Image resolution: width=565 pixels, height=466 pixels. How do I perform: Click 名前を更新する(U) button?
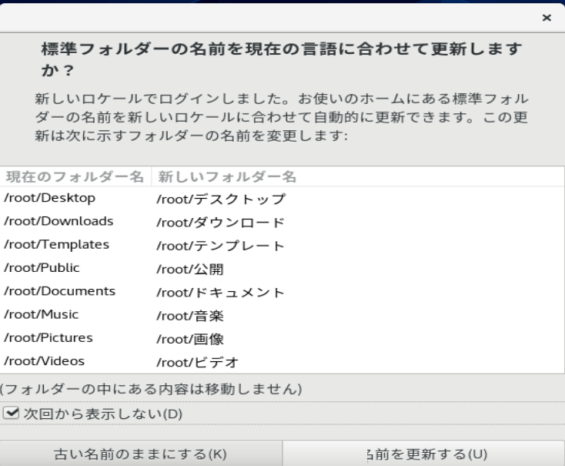pyautogui.click(x=424, y=454)
